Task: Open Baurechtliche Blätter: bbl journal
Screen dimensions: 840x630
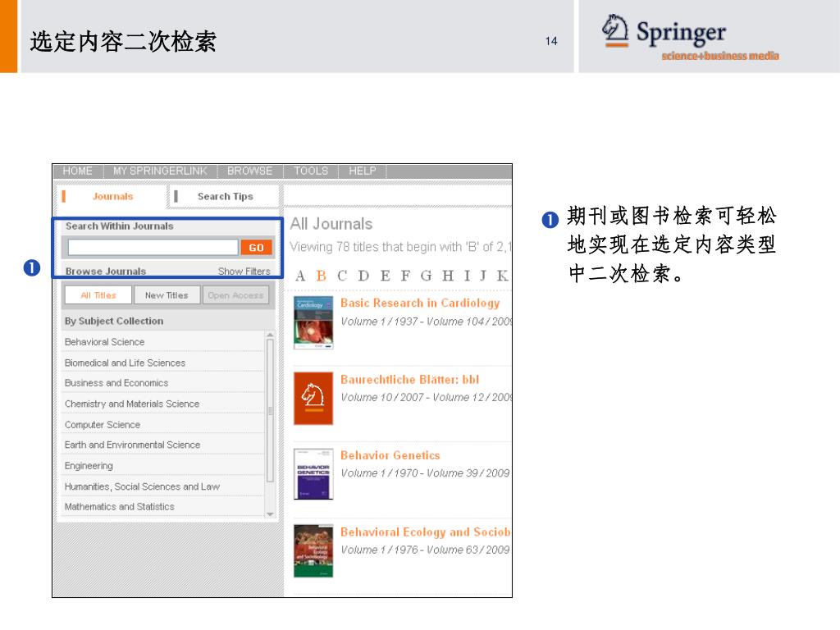Action: point(410,380)
